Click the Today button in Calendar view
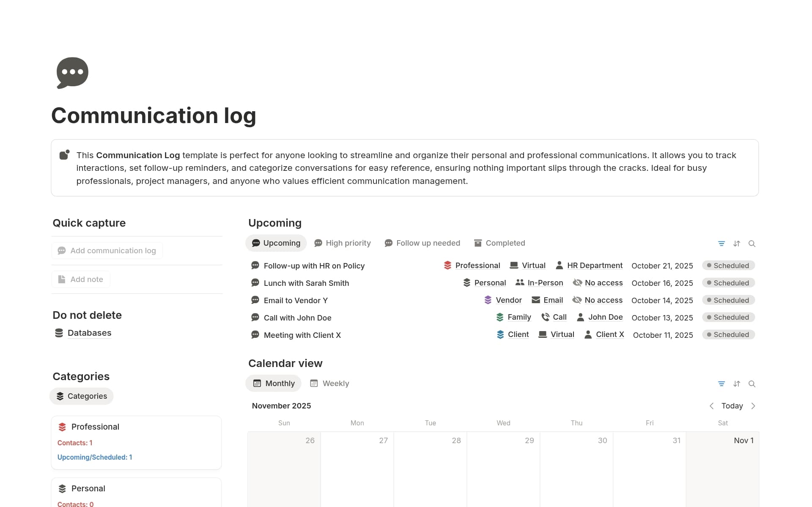The image size is (812, 507). (732, 406)
